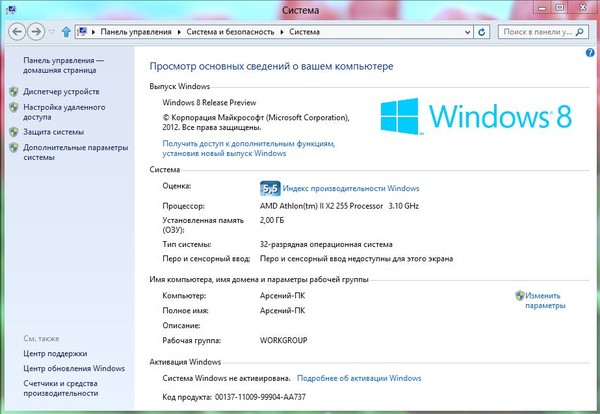The width and height of the screenshot is (600, 414).
Task: Click the system icon in the title bar
Action: 11,10
